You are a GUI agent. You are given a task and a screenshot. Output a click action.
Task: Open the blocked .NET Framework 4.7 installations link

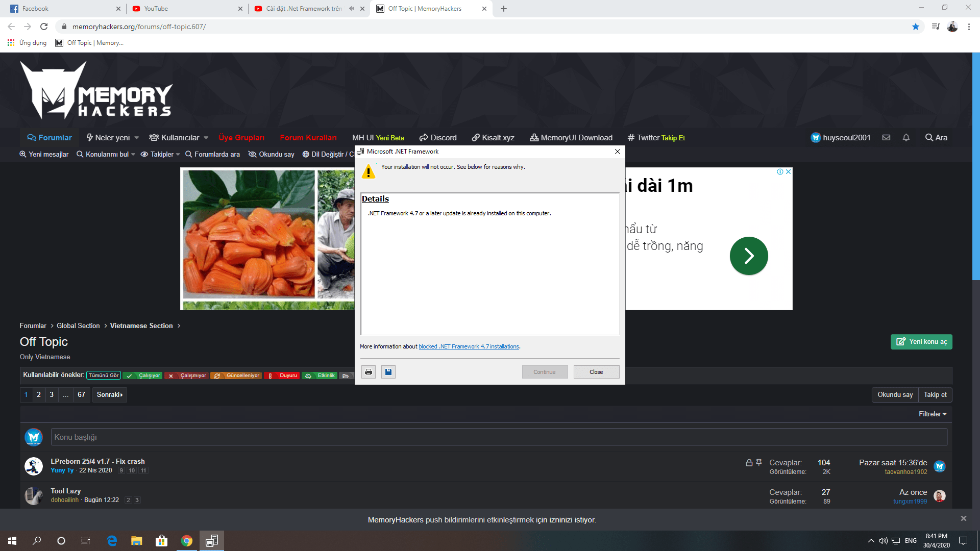click(x=469, y=346)
